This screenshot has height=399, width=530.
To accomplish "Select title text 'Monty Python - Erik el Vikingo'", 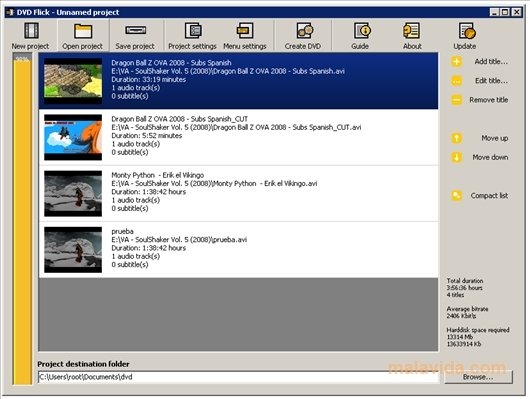I will pyautogui.click(x=158, y=175).
